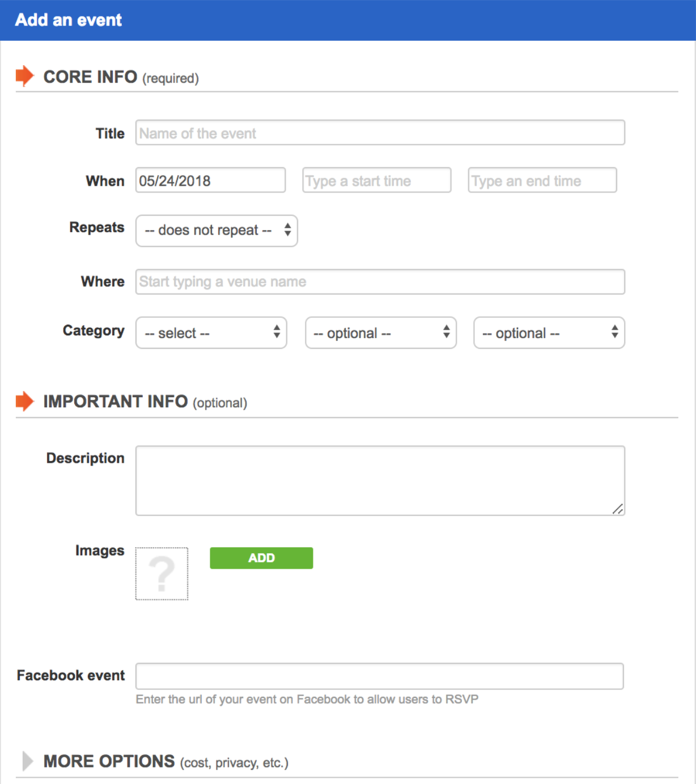The height and width of the screenshot is (784, 696).
Task: Click the description box resize handle
Action: (x=618, y=509)
